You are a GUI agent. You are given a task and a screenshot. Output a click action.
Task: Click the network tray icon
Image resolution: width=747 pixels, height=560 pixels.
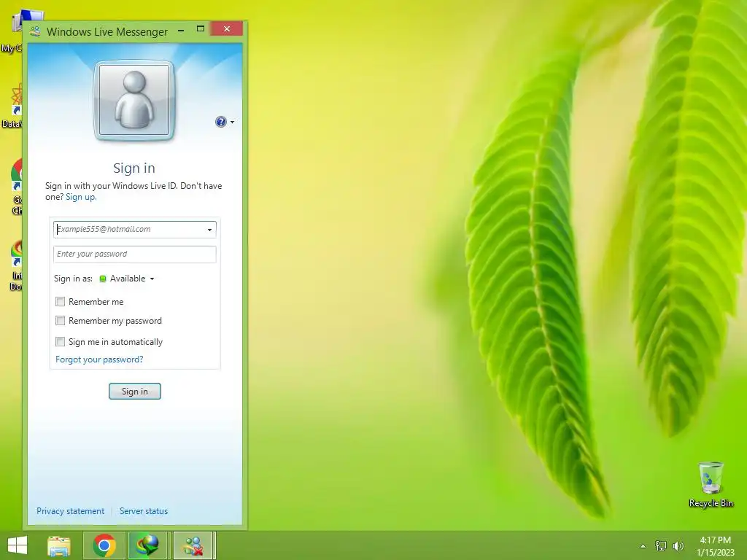pos(661,546)
